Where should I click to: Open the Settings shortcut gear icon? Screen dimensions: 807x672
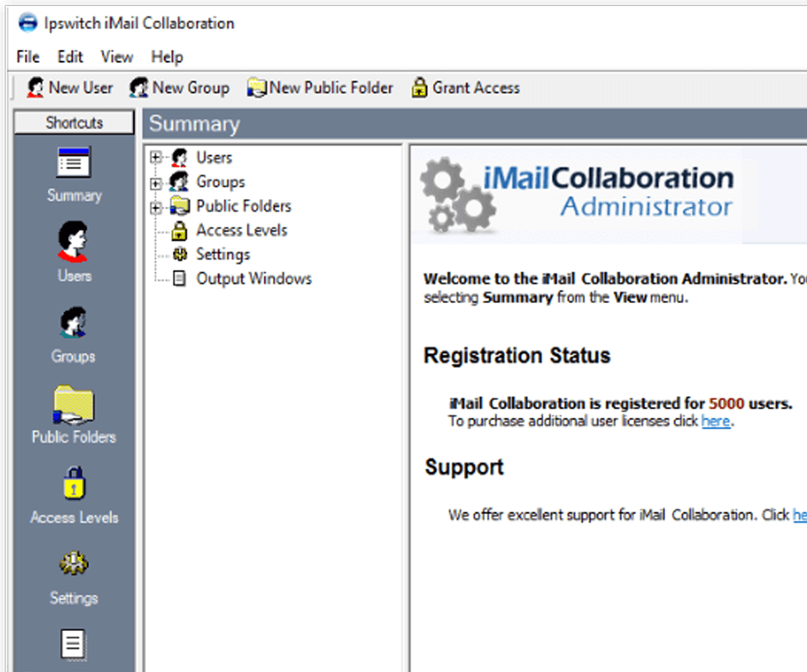[74, 564]
